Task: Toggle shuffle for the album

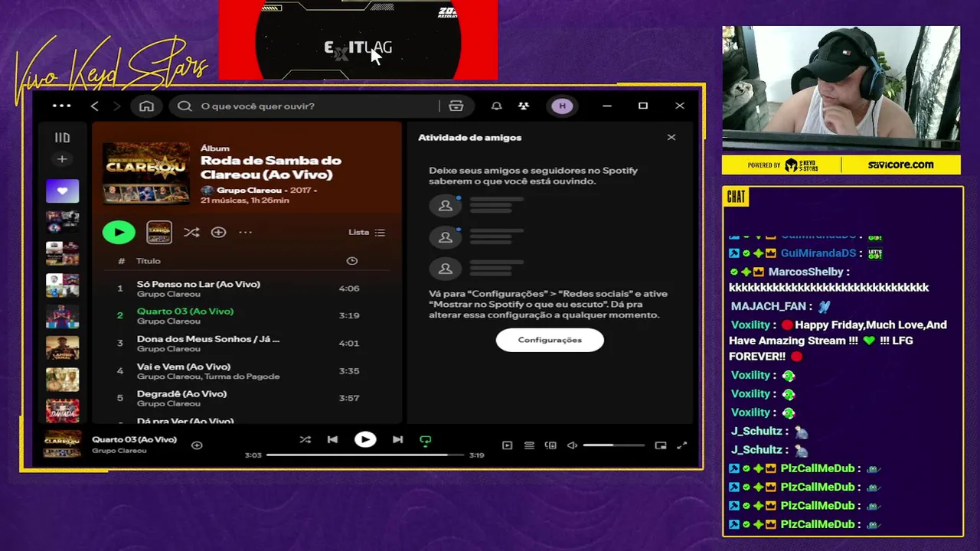Action: coord(191,232)
